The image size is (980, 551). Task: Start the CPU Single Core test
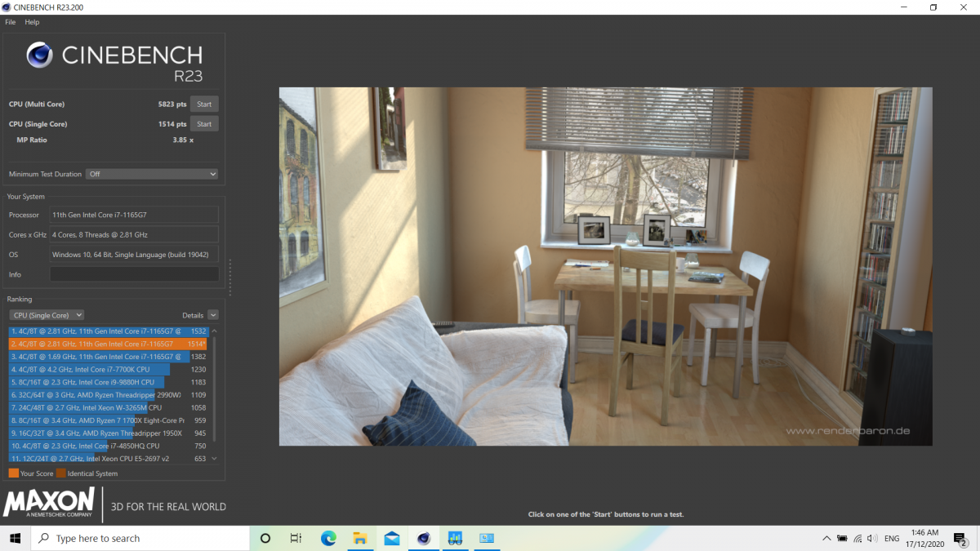204,124
